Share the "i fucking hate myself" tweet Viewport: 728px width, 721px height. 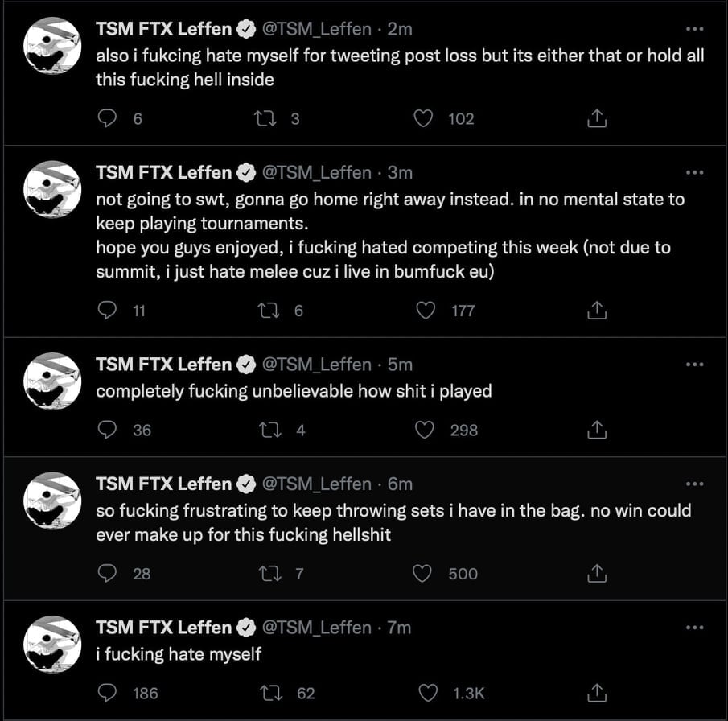click(x=596, y=693)
